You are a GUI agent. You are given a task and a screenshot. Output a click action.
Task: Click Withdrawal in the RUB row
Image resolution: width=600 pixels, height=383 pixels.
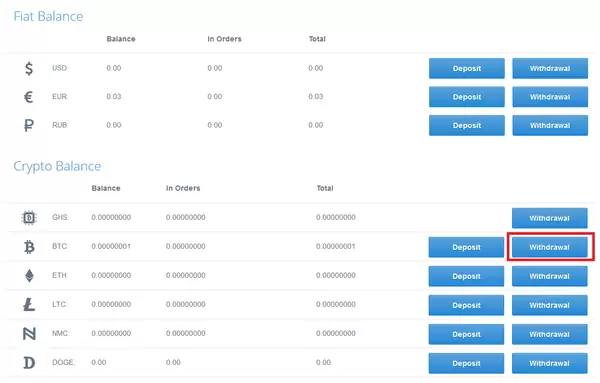(x=550, y=125)
